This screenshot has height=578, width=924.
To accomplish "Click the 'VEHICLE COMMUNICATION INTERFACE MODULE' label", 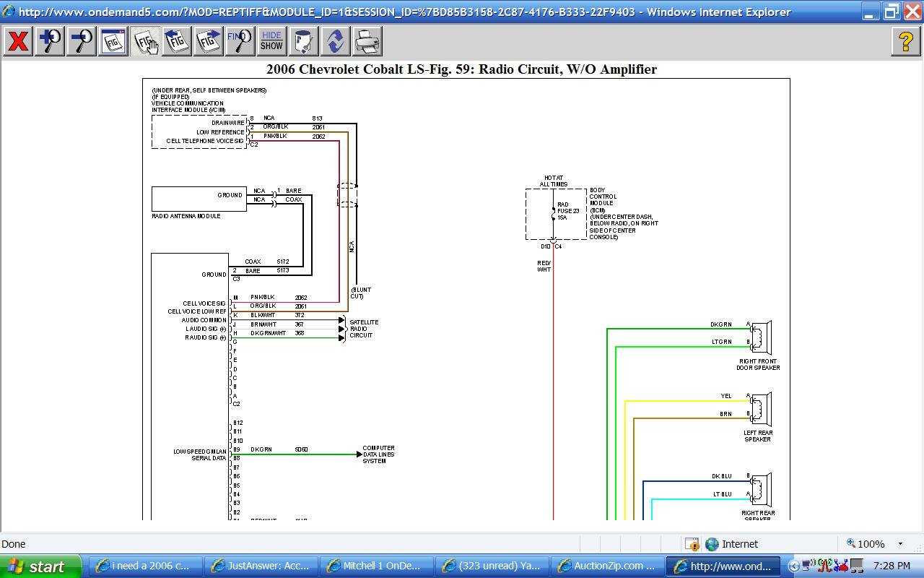I will pos(188,106).
